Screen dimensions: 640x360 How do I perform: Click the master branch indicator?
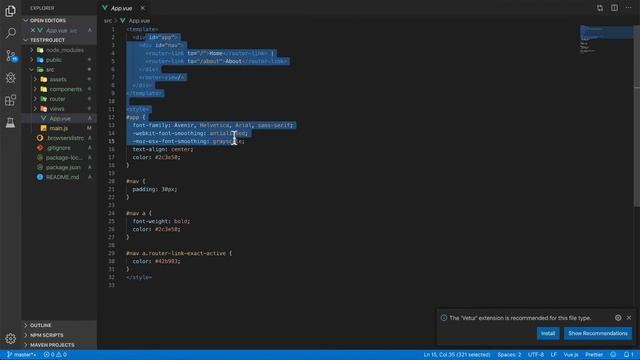point(22,355)
